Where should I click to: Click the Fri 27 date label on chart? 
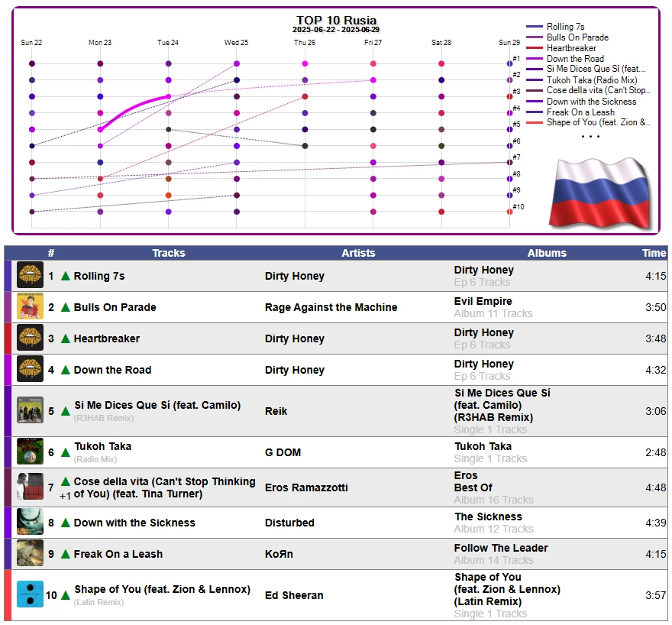(x=373, y=43)
